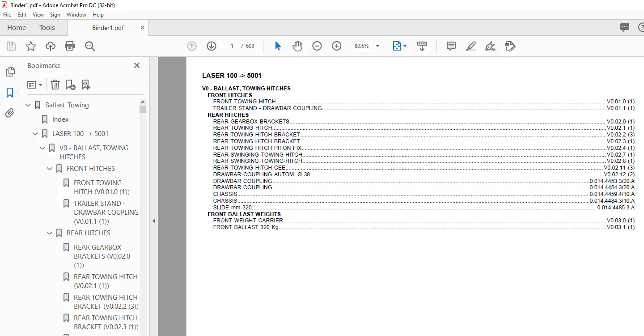The height and width of the screenshot is (336, 644).
Task: Select the arrow Selection tool
Action: [278, 46]
